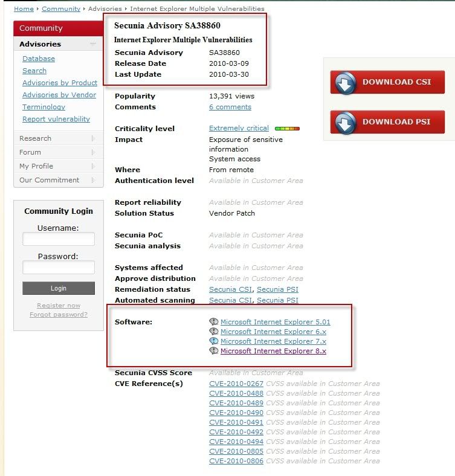Screen dimensions: 455x476
Task: Collapse the Advisories section in sidebar
Action: pos(93,44)
